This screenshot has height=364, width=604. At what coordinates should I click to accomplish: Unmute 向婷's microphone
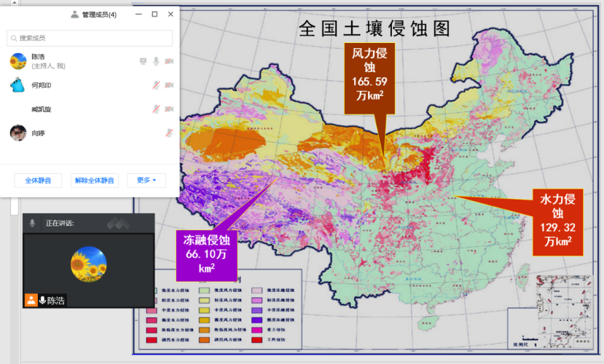click(x=169, y=132)
